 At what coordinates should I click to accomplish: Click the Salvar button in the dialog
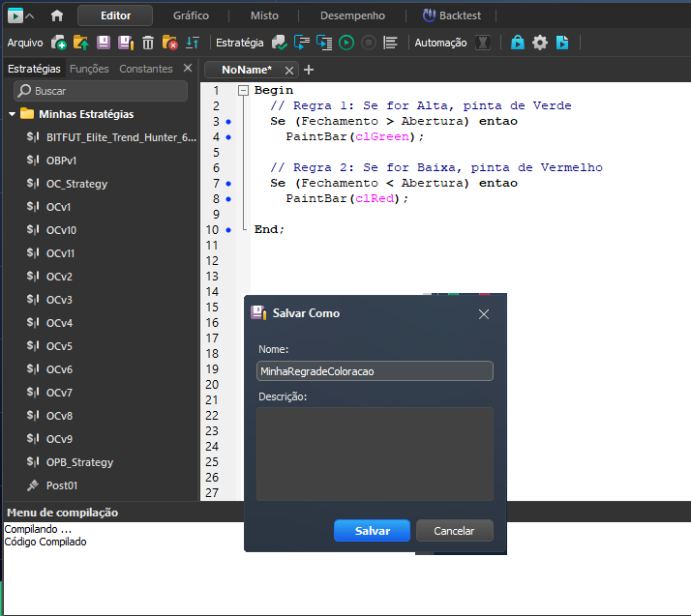[372, 531]
